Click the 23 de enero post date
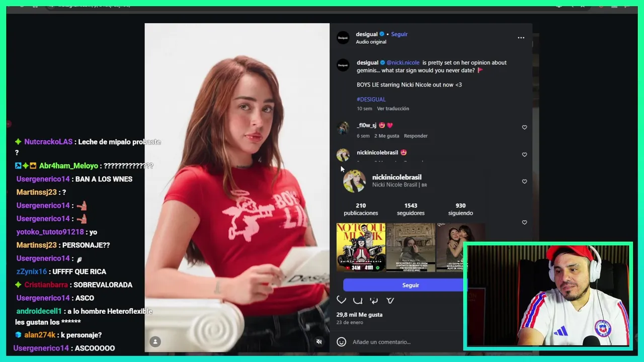644x362 pixels. [x=350, y=323]
